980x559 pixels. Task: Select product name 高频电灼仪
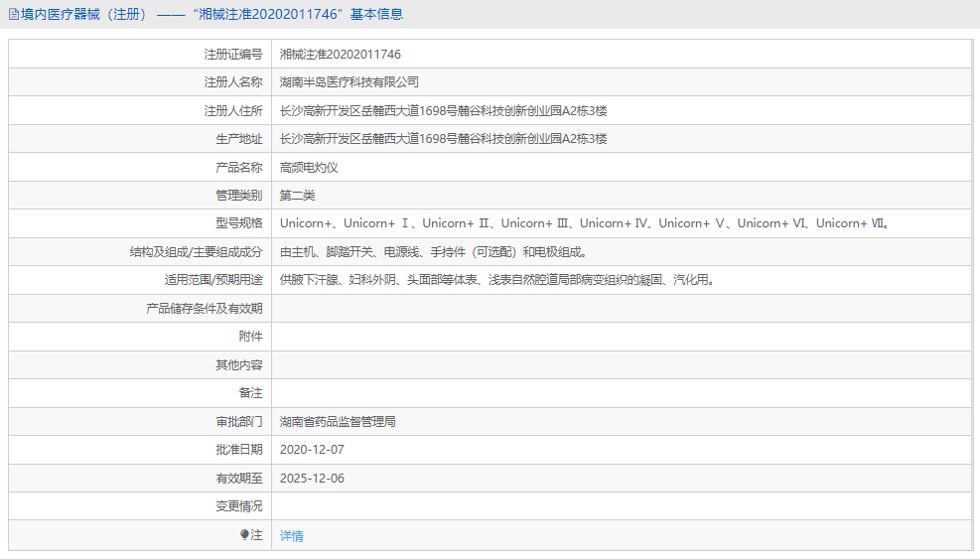[x=309, y=168]
